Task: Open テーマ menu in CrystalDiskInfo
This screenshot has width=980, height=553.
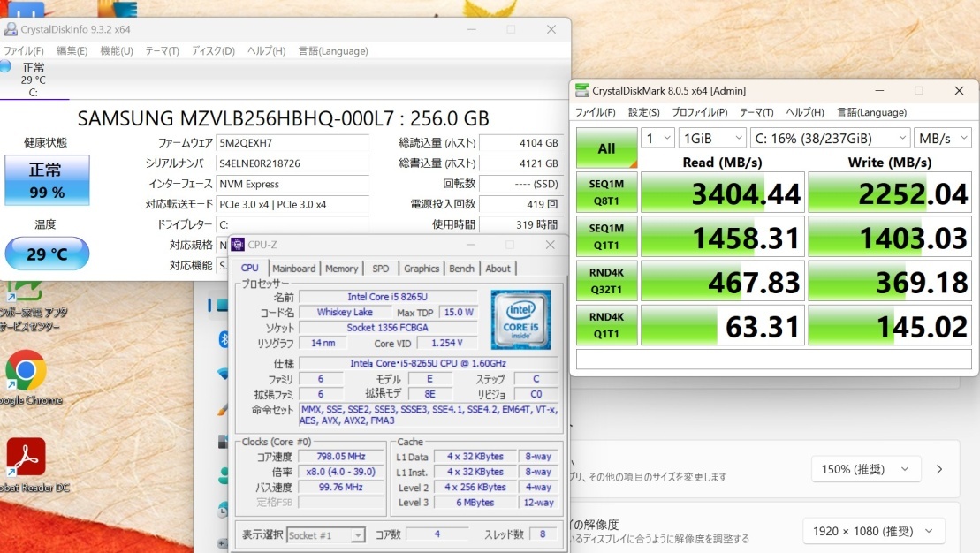Action: 162,50
